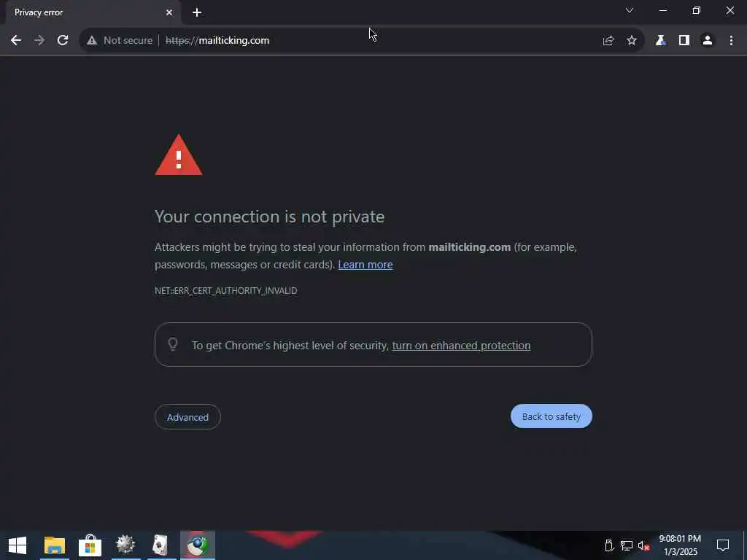Click the Not secure warning icon
The height and width of the screenshot is (560, 747).
click(x=92, y=41)
